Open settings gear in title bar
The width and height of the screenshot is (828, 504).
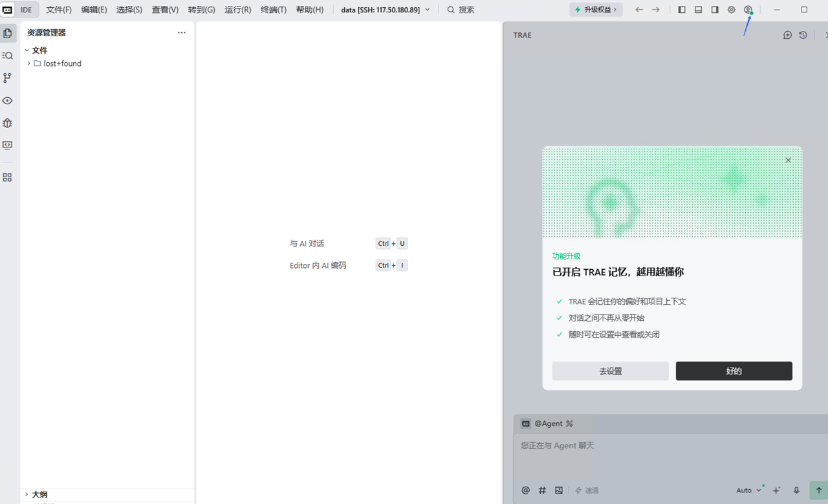732,10
